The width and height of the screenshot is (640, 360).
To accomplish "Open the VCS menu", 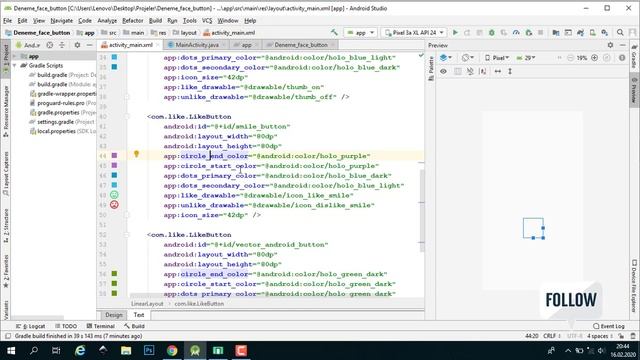I will pyautogui.click(x=207, y=20).
